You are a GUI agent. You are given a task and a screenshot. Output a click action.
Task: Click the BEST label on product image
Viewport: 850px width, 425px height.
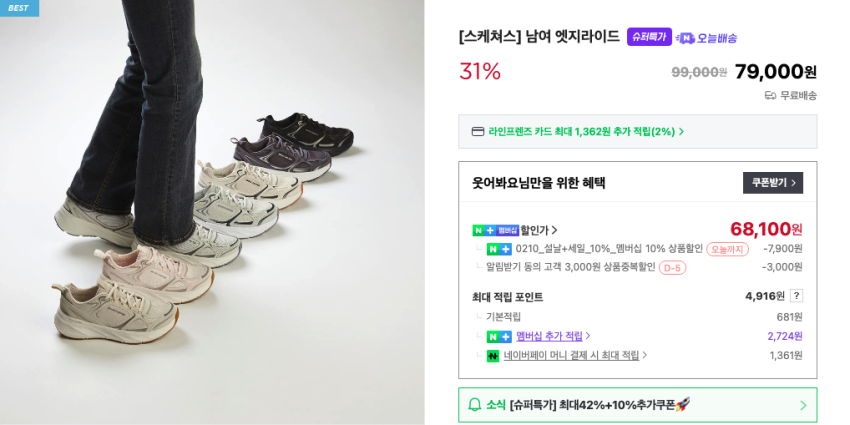(x=19, y=8)
